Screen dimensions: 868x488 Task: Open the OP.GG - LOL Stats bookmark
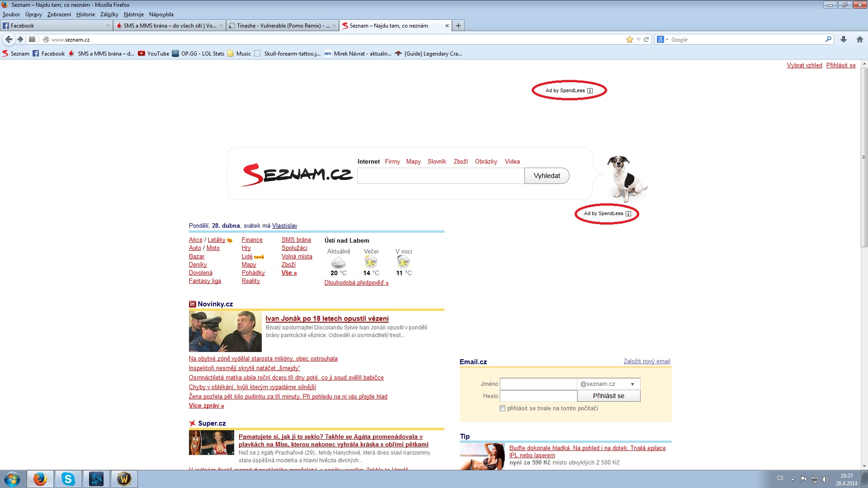[198, 53]
